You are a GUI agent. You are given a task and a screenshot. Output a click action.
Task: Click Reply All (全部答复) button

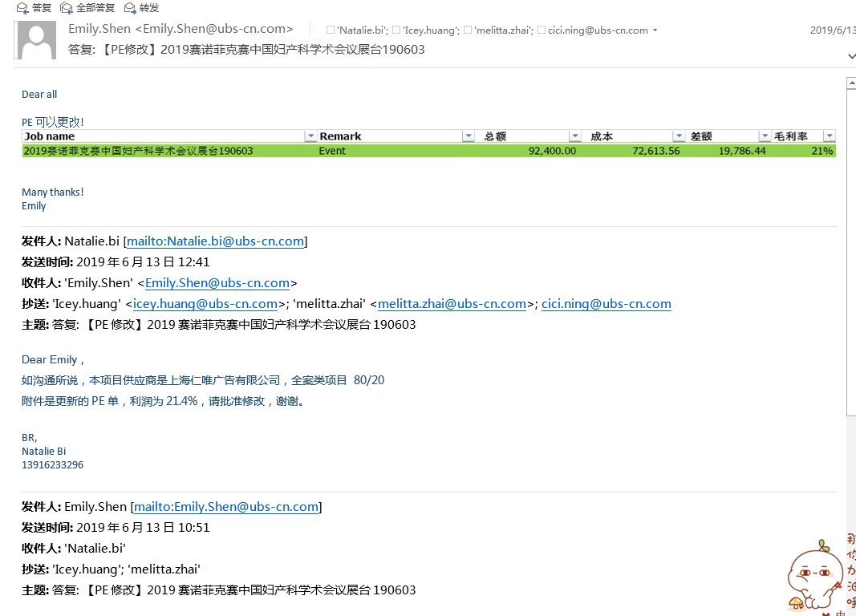87,8
